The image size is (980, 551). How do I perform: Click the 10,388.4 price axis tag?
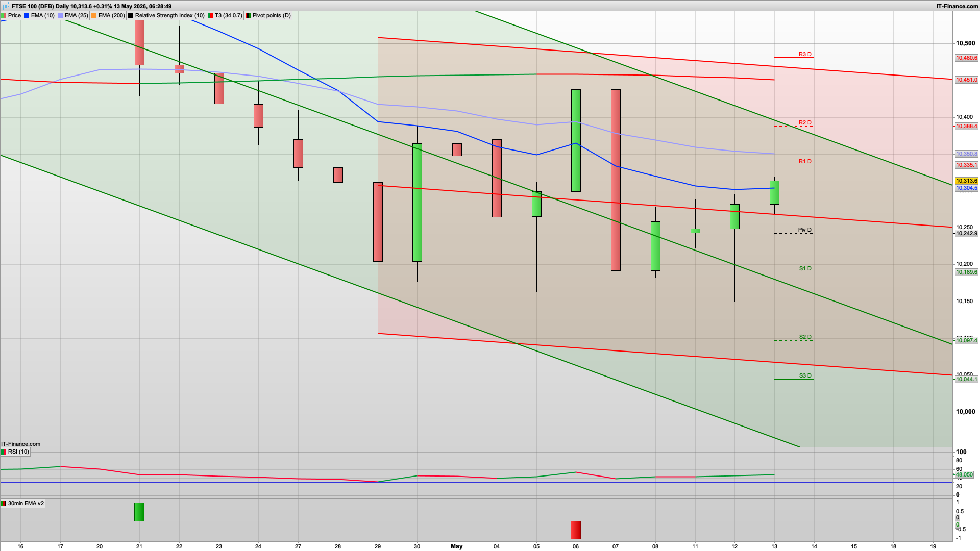click(x=966, y=126)
